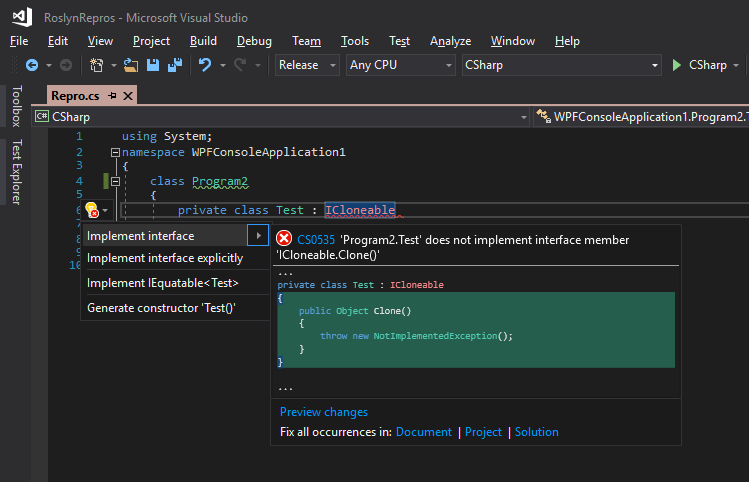Start debugging with the green play icon

[x=676, y=65]
